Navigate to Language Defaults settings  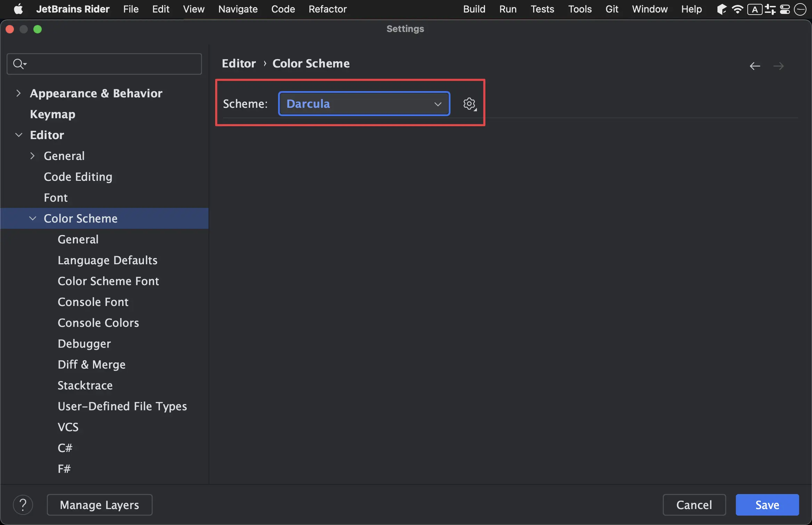(x=107, y=260)
